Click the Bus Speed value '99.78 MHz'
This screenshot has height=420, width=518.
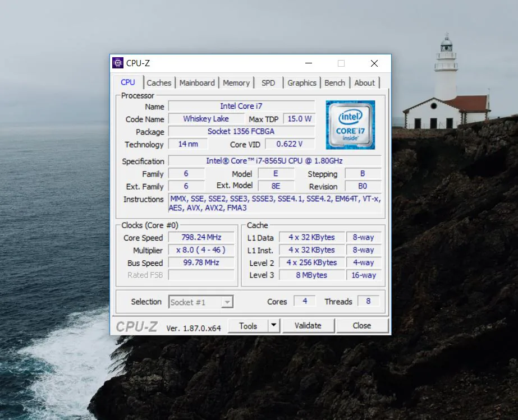click(201, 262)
